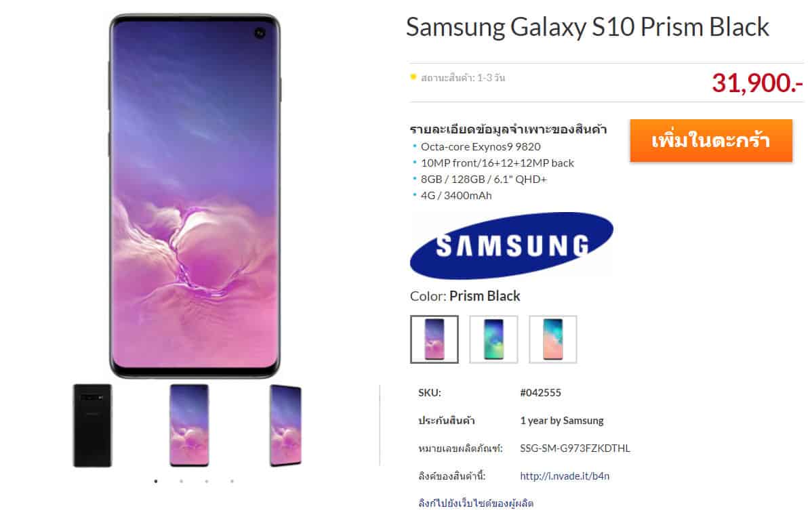Go to fourth carousel pagination dot
The width and height of the screenshot is (812, 523).
[232, 481]
